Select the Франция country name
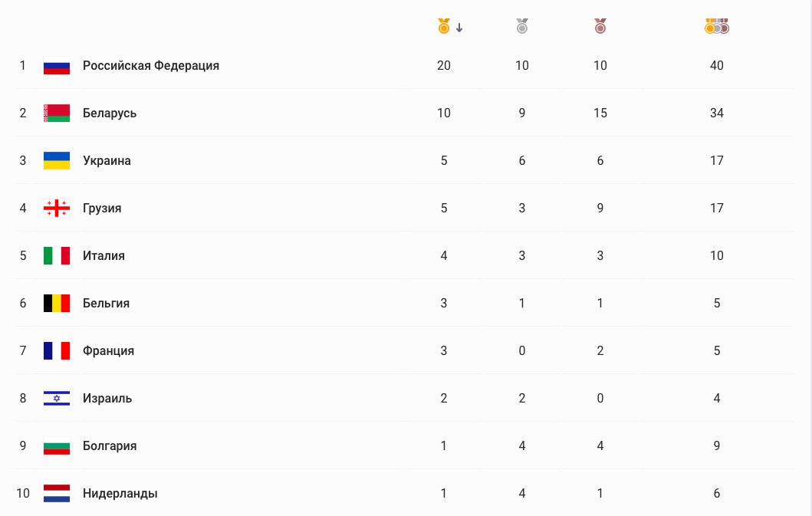This screenshot has width=812, height=516. click(108, 350)
